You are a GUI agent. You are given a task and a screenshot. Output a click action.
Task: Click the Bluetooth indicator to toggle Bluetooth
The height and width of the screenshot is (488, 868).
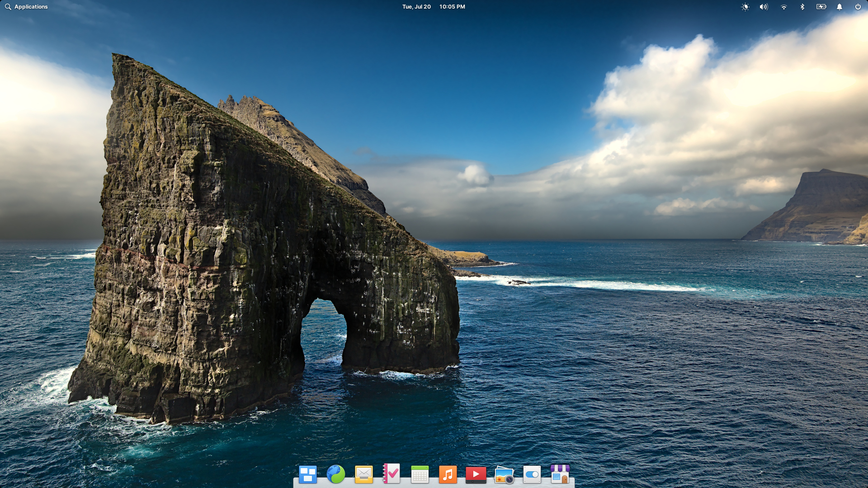802,7
